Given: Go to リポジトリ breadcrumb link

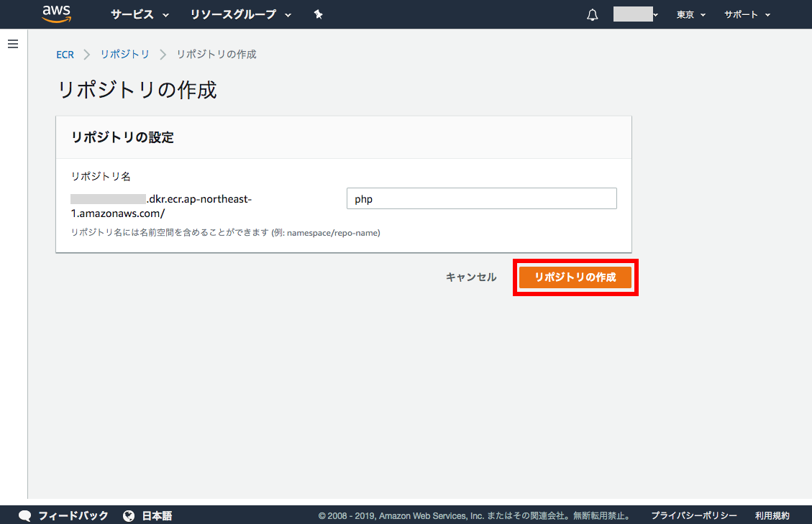Looking at the screenshot, I should pos(125,55).
